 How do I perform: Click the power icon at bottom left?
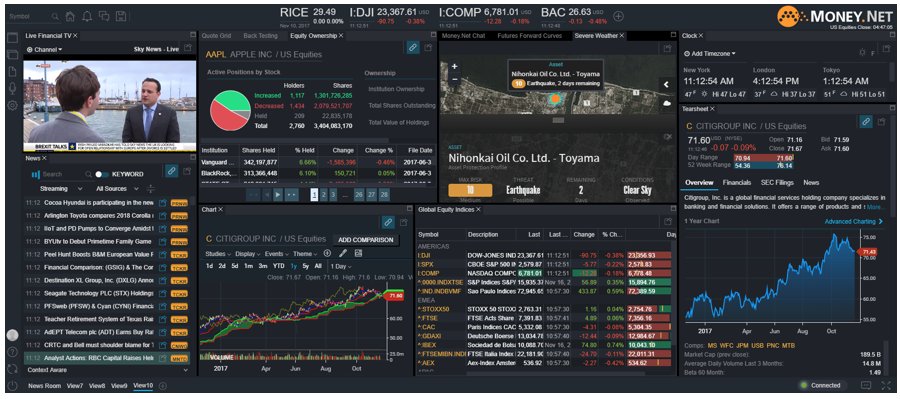13,386
